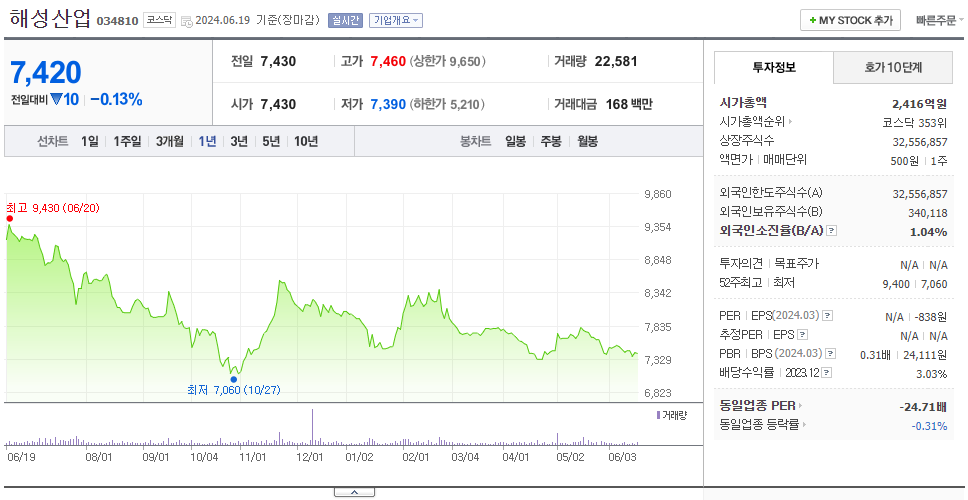Select the 5년 line chart period
Screen dimensions: 968x500
[x=271, y=141]
